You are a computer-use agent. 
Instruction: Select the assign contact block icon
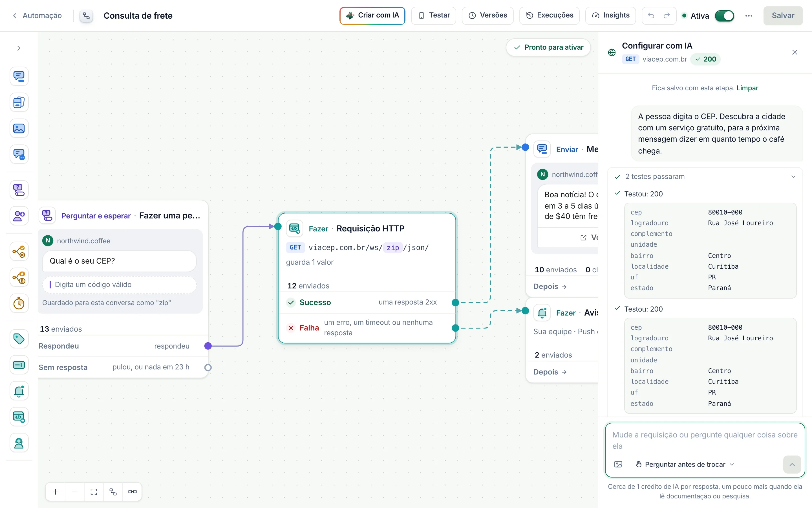coord(19,216)
